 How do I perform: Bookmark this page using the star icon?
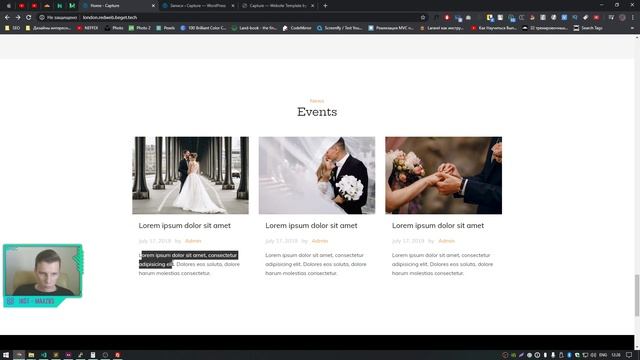(423, 18)
